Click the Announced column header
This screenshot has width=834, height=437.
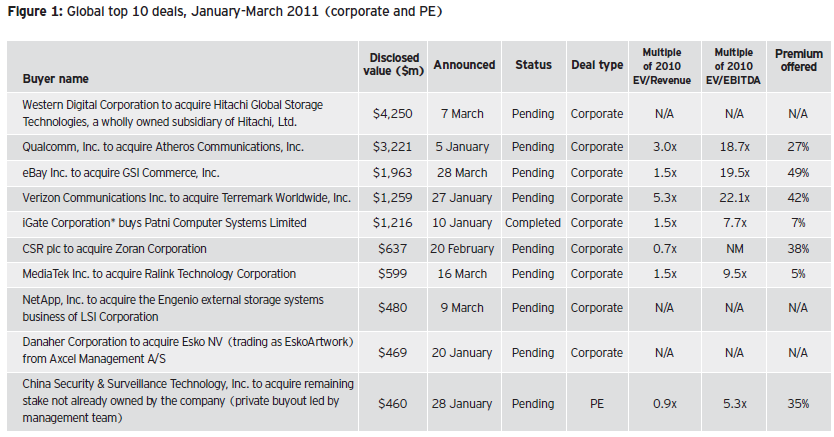pos(464,65)
